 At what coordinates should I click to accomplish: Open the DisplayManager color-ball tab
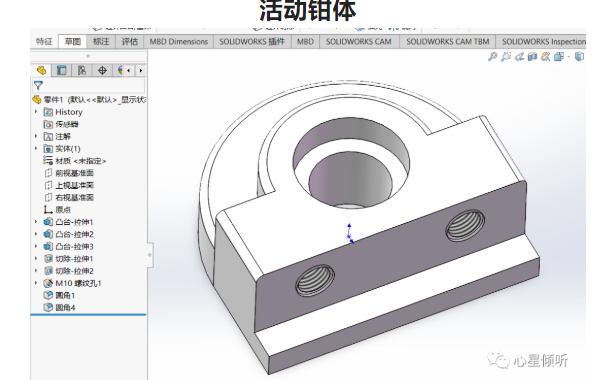pos(120,70)
